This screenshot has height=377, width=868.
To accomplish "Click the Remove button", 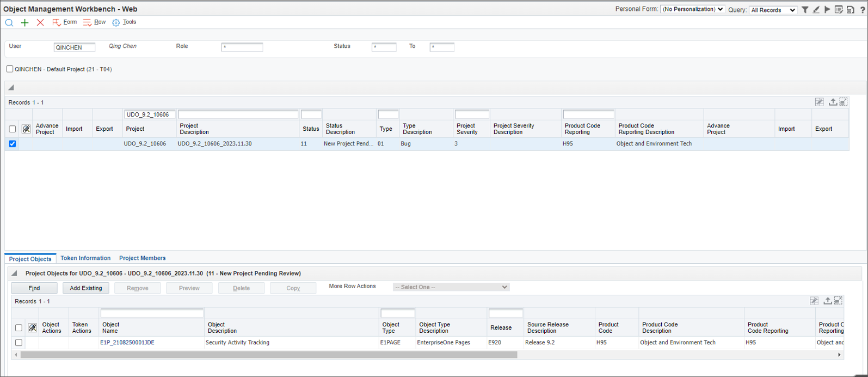I will pos(138,288).
